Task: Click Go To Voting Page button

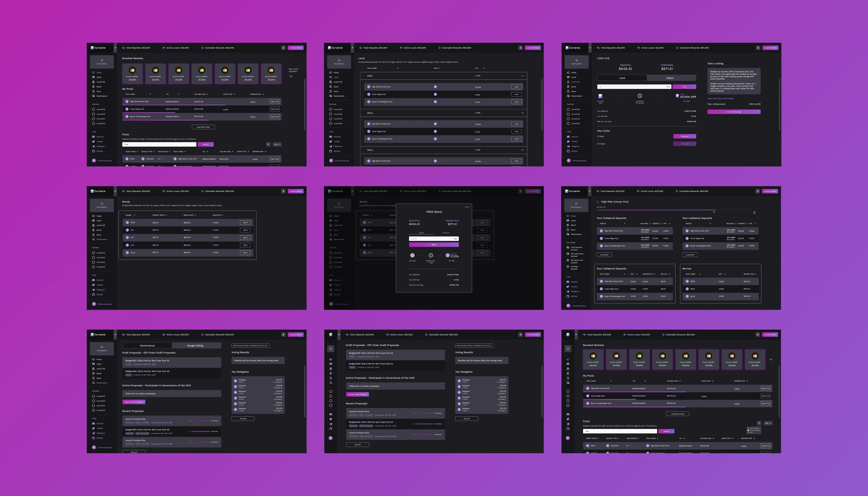Action: (734, 112)
